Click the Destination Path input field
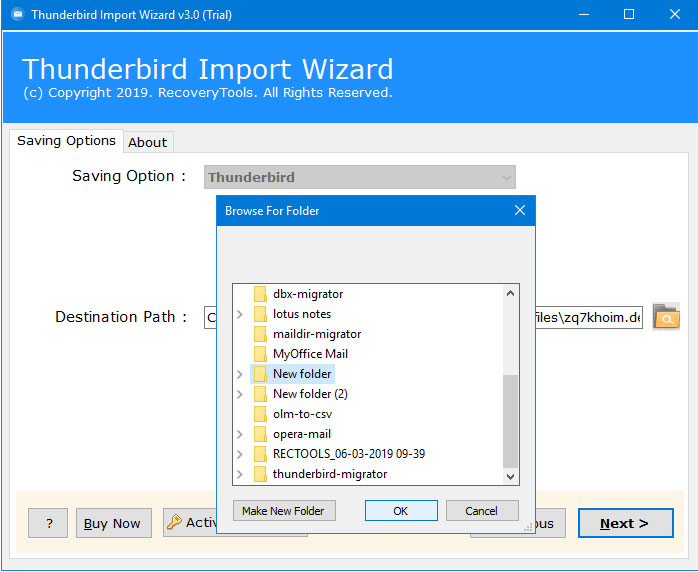This screenshot has width=698, height=572. pos(423,317)
